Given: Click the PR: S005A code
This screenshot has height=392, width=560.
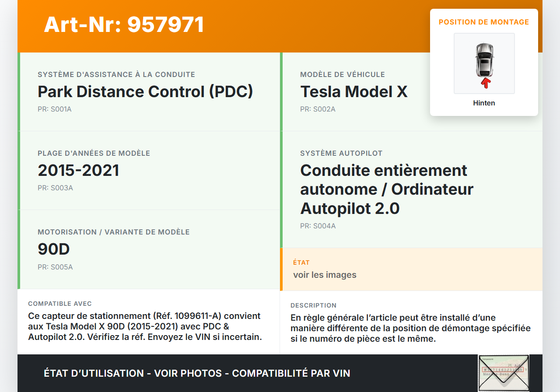Looking at the screenshot, I should click(x=55, y=267).
